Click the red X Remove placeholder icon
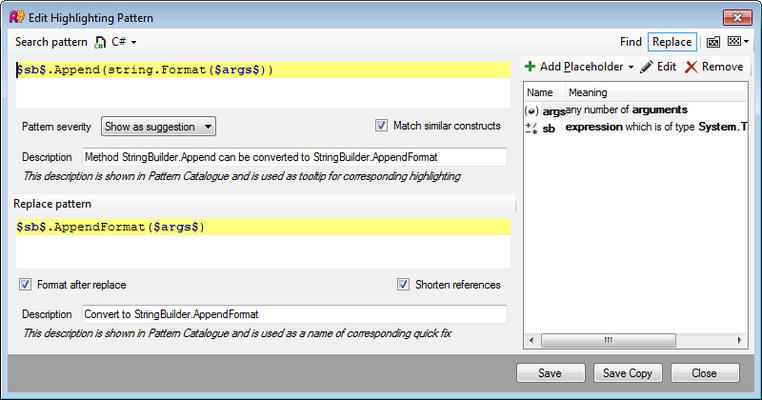This screenshot has width=762, height=400. 691,67
